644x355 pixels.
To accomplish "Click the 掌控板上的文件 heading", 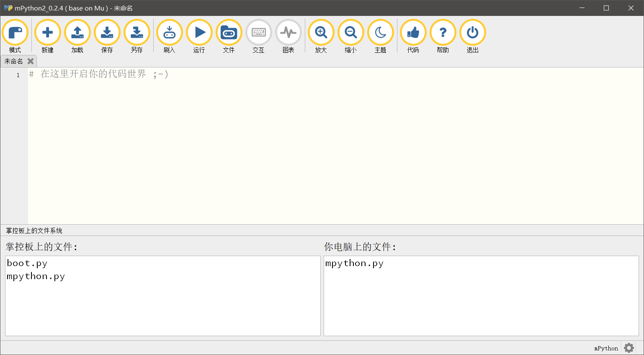I will [x=41, y=247].
